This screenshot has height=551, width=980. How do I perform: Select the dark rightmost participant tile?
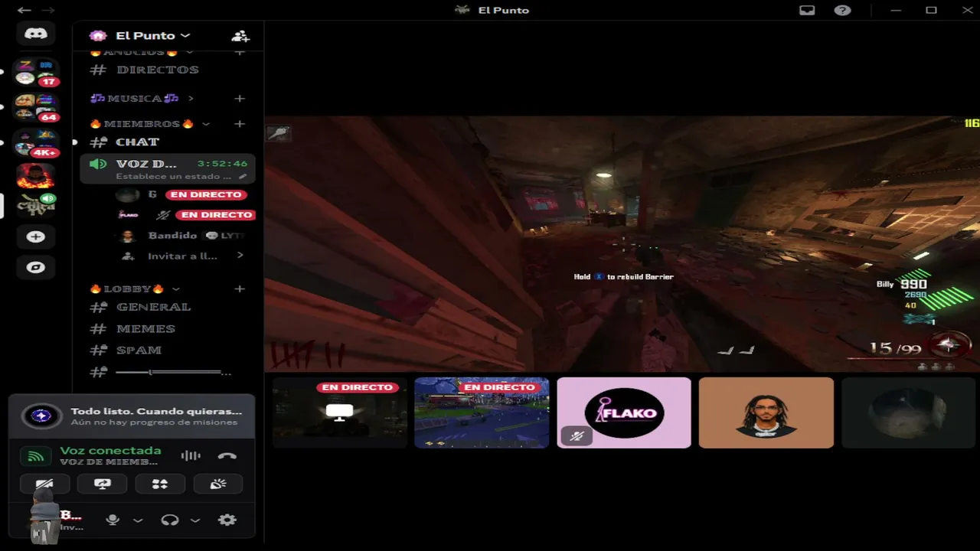click(909, 412)
